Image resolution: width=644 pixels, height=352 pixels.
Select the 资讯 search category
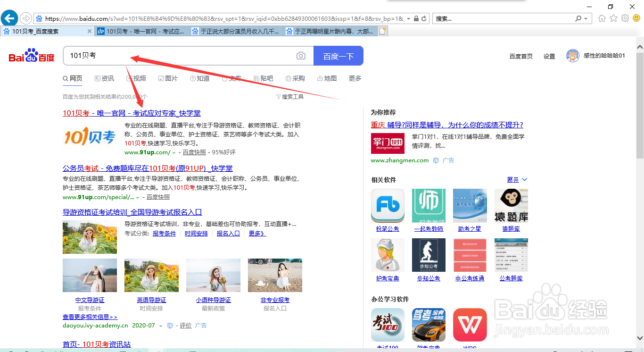point(104,78)
